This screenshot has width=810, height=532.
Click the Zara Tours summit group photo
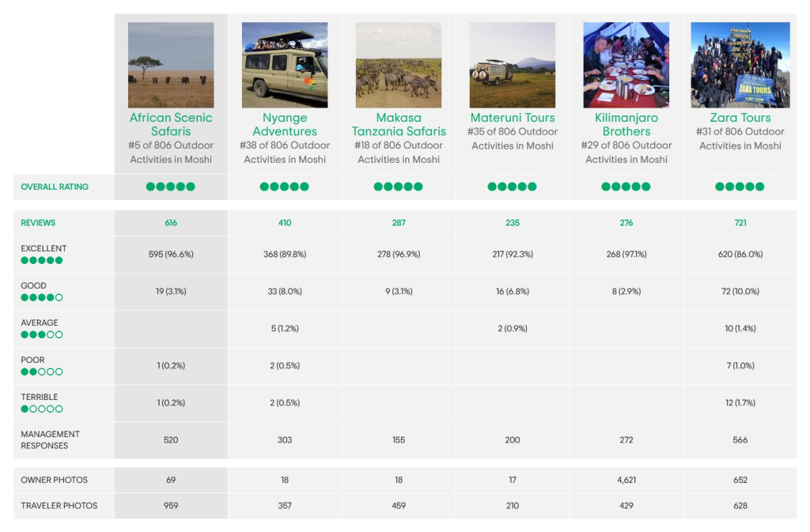point(740,65)
